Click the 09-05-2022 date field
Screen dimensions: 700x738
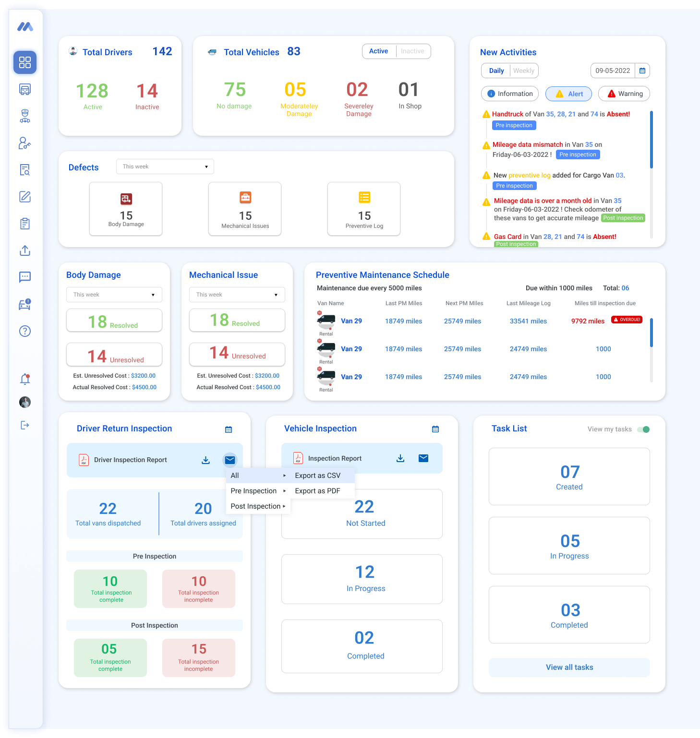pos(613,71)
